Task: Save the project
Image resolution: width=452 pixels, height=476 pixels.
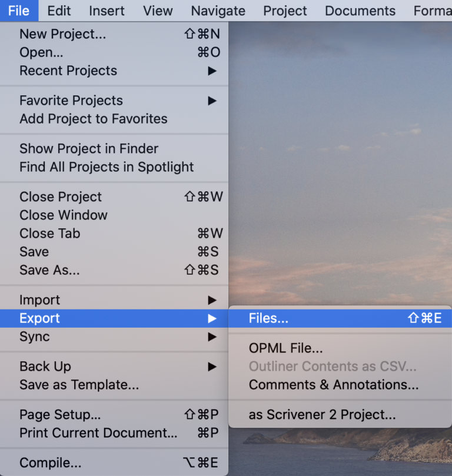Action: 34,252
